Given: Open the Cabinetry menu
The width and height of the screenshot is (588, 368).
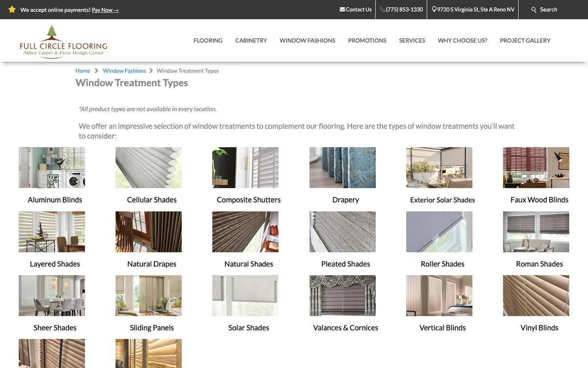Looking at the screenshot, I should [251, 41].
